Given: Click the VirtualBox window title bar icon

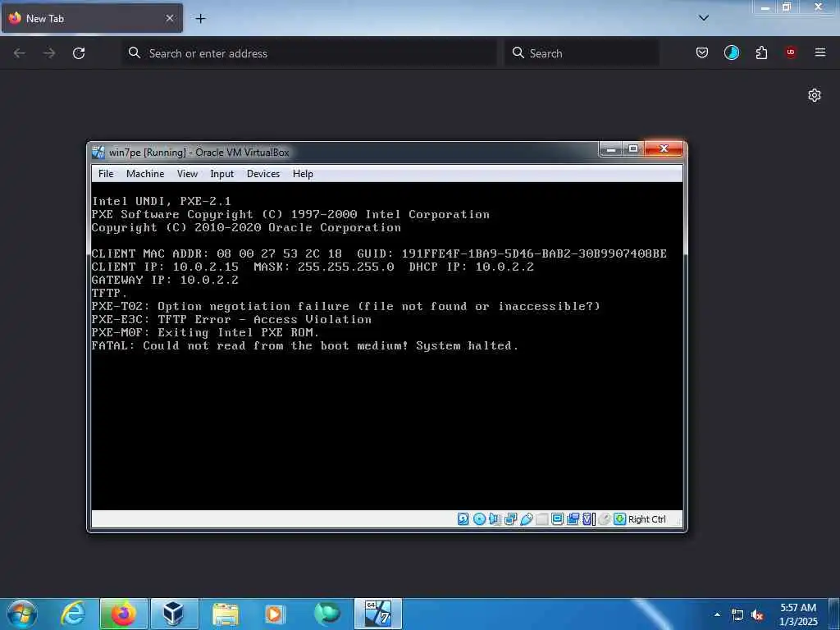Looking at the screenshot, I should 98,152.
